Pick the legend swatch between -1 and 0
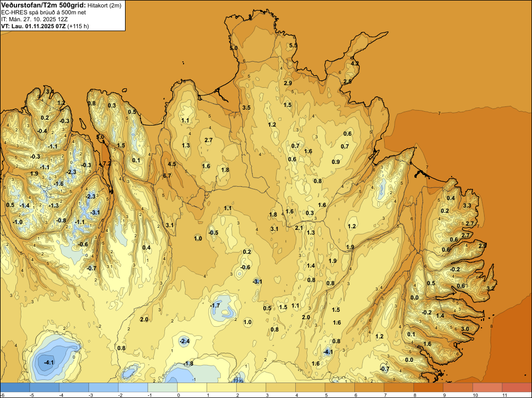This screenshot has height=398, width=532. [162, 387]
